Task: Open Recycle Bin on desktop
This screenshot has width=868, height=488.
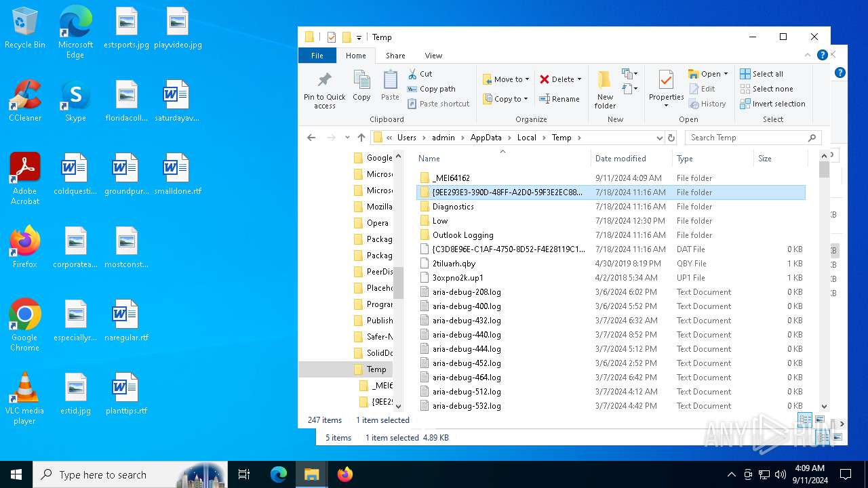Action: (x=24, y=28)
